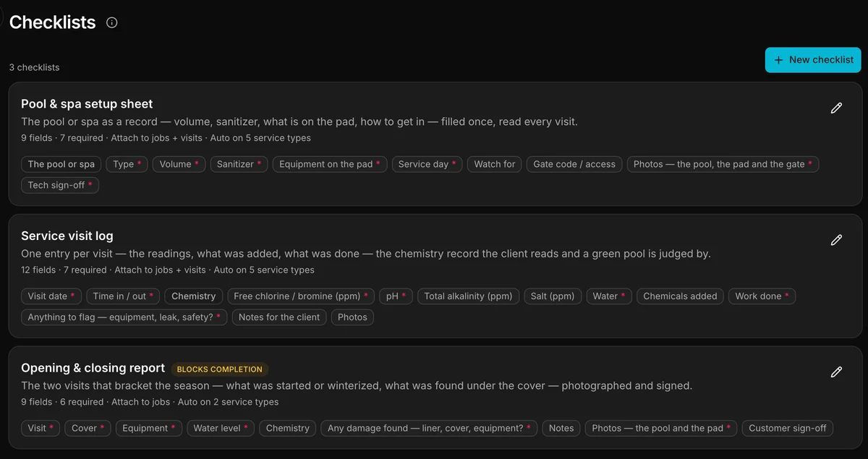Image resolution: width=868 pixels, height=459 pixels.
Task: Click the pH field chip
Action: (x=396, y=296)
